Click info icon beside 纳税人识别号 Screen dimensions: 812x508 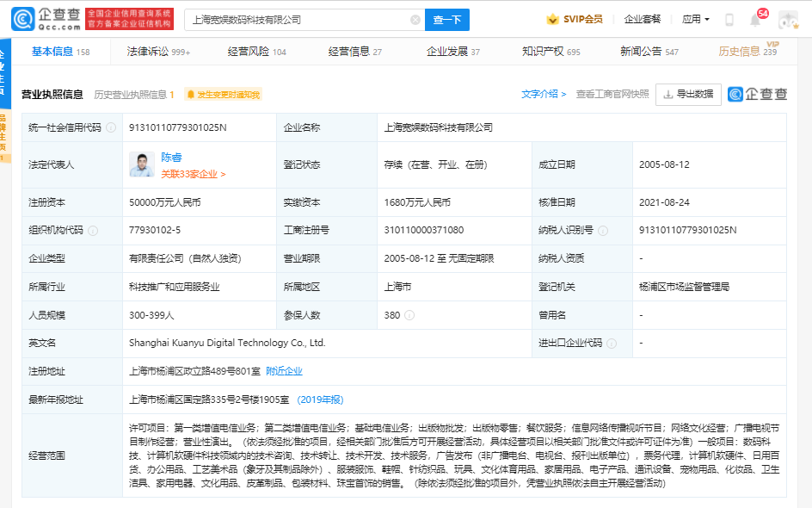tap(603, 231)
